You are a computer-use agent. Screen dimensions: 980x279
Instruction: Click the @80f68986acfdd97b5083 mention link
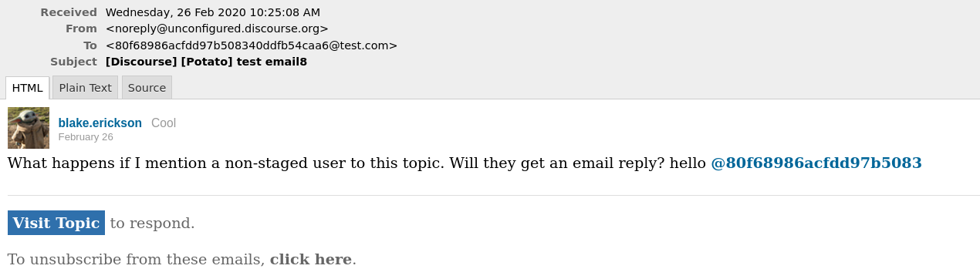[x=816, y=163]
